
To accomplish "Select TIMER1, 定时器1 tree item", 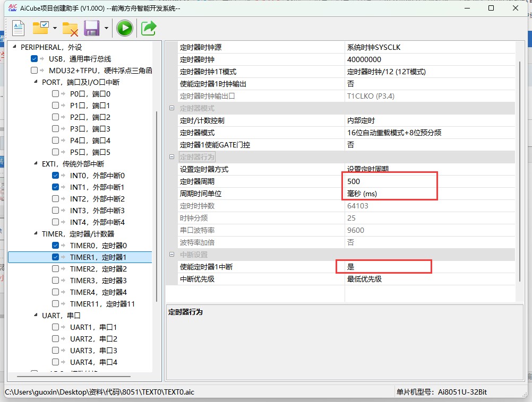I will 98,257.
